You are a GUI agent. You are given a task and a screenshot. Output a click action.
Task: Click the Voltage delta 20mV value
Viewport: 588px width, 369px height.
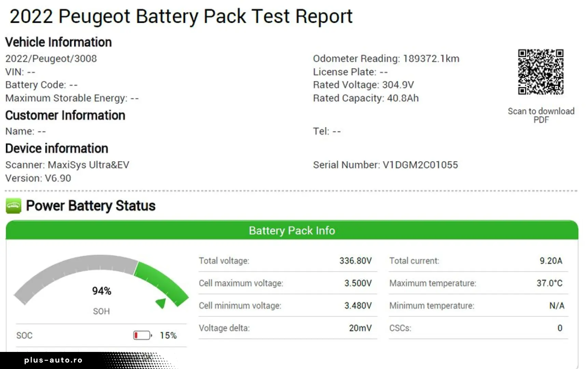click(x=360, y=328)
